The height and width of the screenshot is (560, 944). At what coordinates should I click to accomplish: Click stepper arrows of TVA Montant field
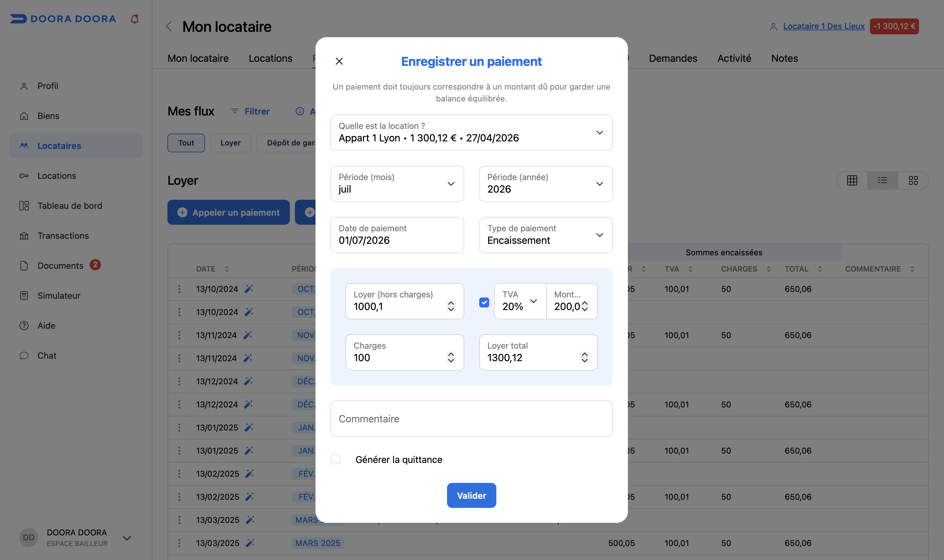pos(584,306)
